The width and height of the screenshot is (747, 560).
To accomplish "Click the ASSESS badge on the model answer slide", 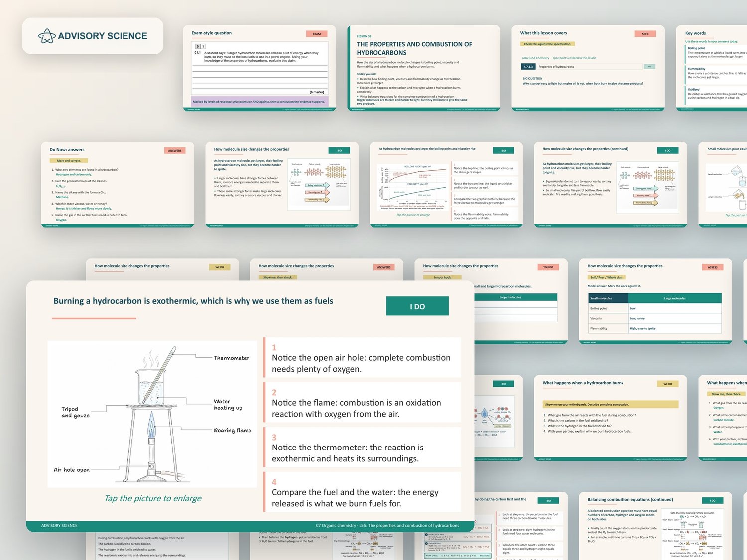I will [x=713, y=267].
